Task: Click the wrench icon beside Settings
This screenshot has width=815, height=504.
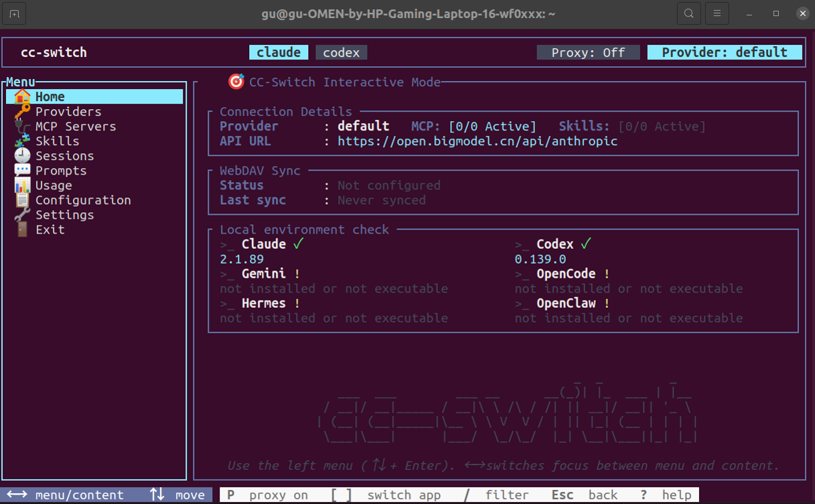Action: tap(23, 215)
